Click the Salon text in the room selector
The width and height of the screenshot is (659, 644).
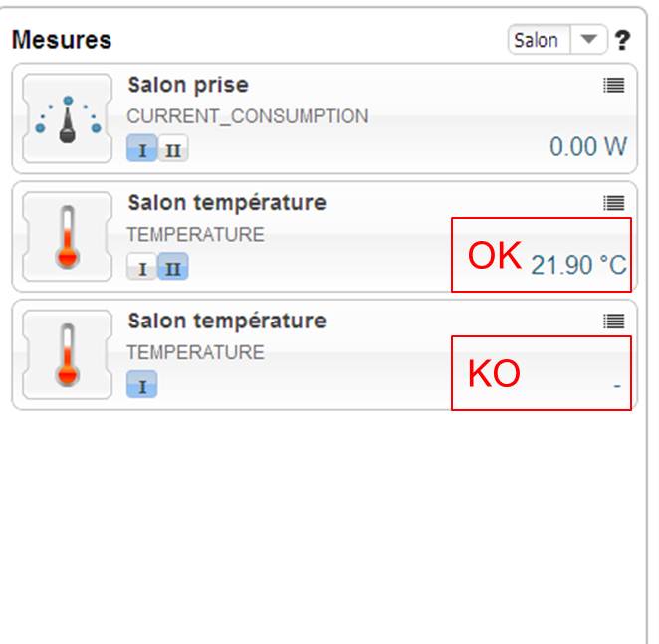tap(537, 41)
